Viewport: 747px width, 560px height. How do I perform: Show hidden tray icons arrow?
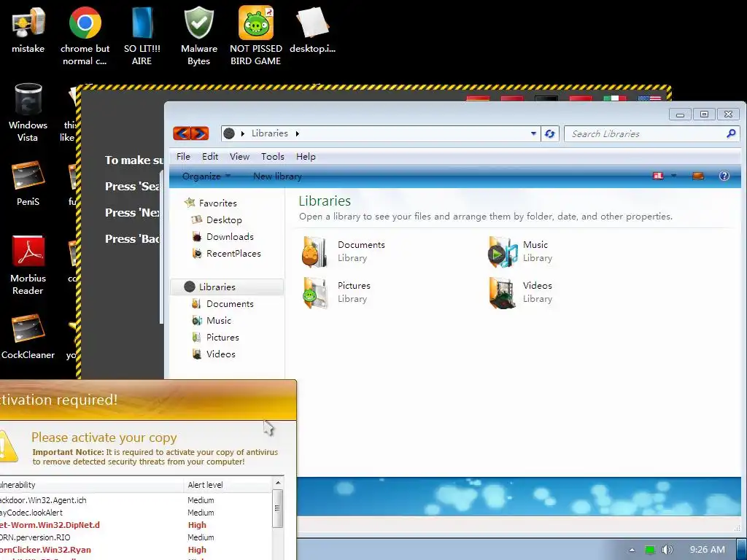point(632,550)
